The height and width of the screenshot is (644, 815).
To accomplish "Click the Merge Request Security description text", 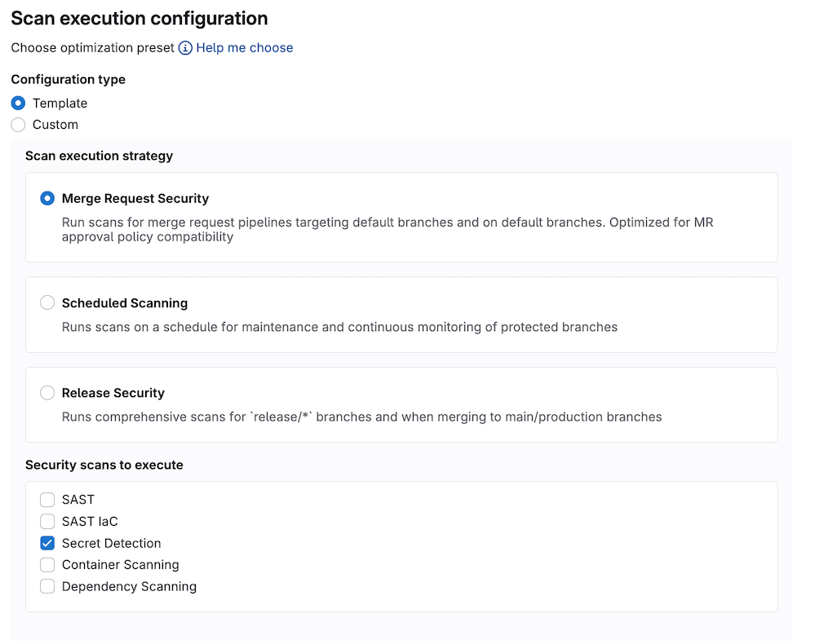I will point(388,229).
